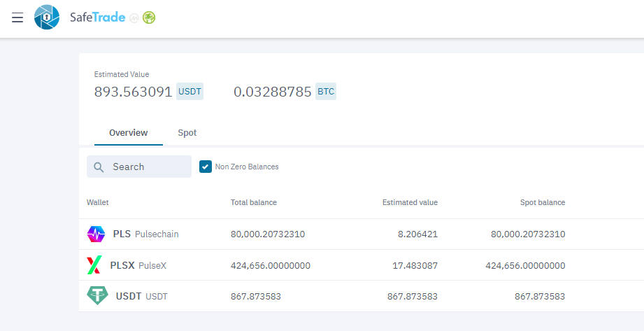Select the PLSX PulseX wallet name
644x331 pixels.
138,265
